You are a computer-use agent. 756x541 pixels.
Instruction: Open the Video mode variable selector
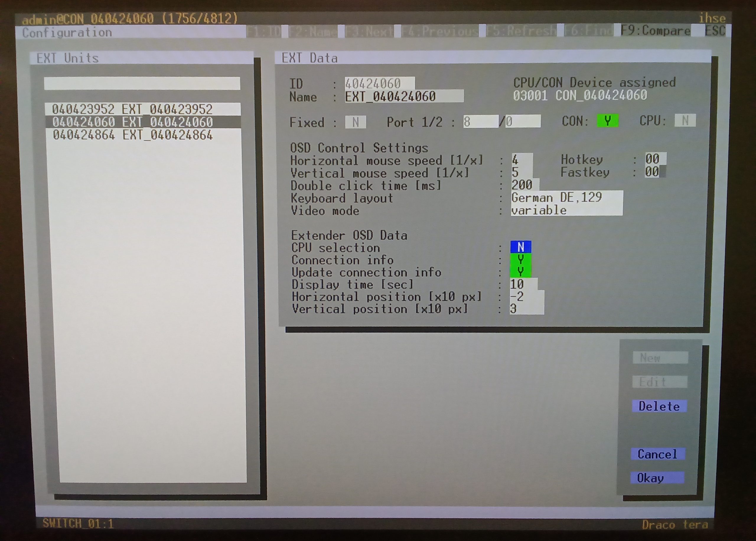coord(566,210)
